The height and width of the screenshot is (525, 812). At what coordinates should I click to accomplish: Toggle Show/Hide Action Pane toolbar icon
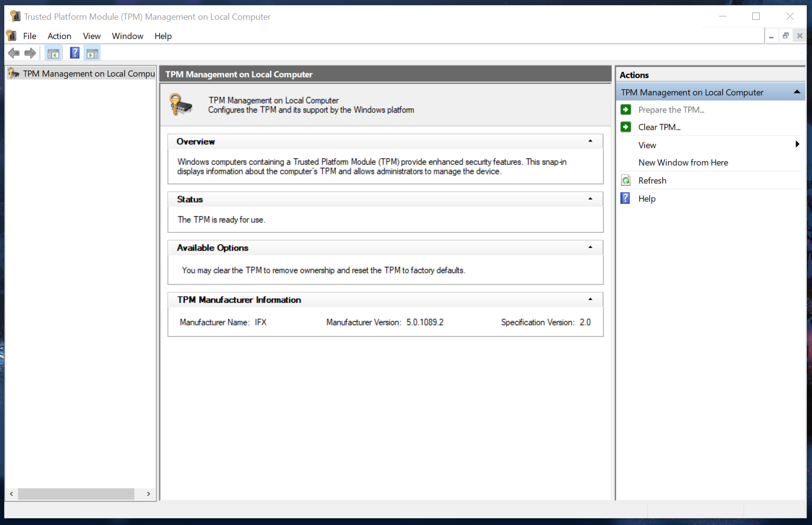[x=92, y=53]
